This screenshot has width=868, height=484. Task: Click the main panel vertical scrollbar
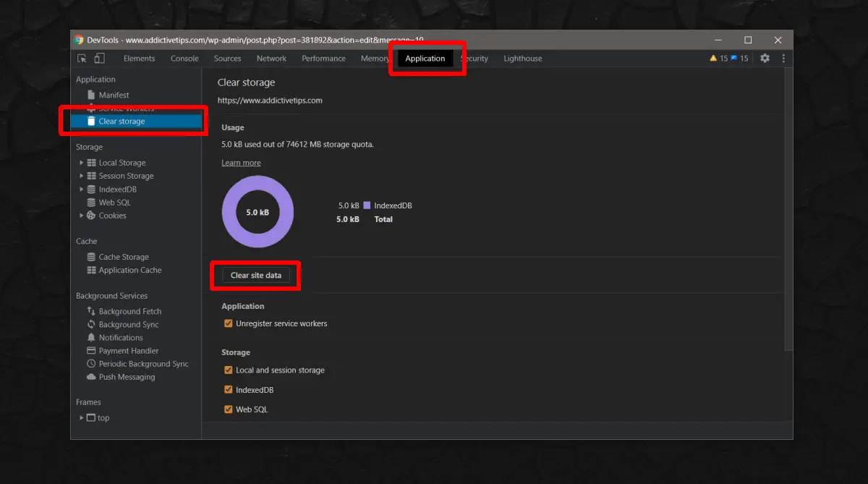pyautogui.click(x=788, y=210)
